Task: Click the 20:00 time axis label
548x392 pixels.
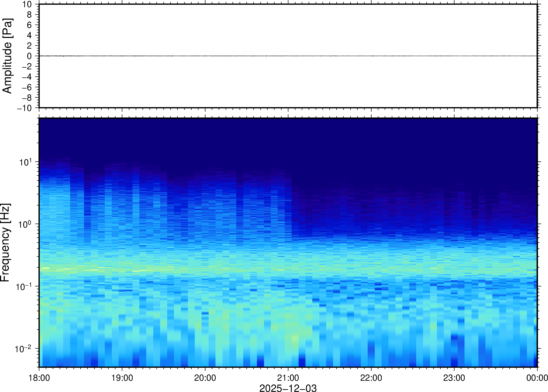Action: coord(205,378)
